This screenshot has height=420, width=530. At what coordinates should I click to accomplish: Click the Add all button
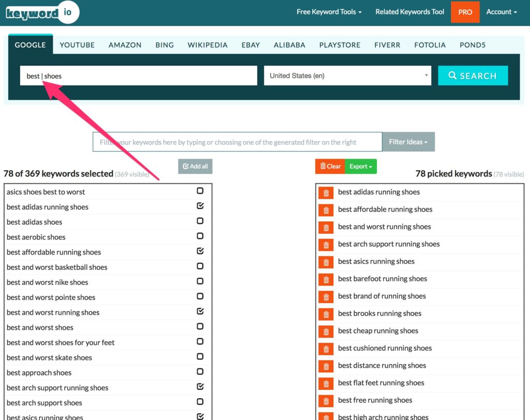click(x=195, y=166)
